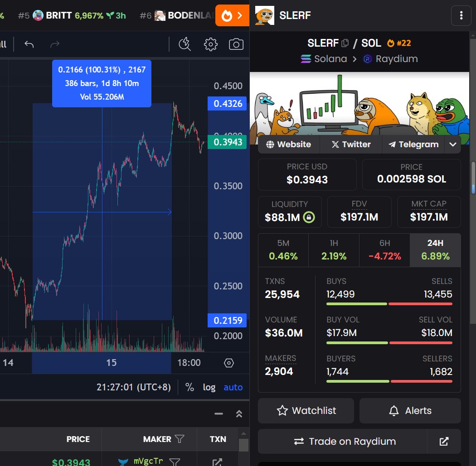476x466 pixels.
Task: Click the BRITT token trending entry
Action: click(x=72, y=15)
